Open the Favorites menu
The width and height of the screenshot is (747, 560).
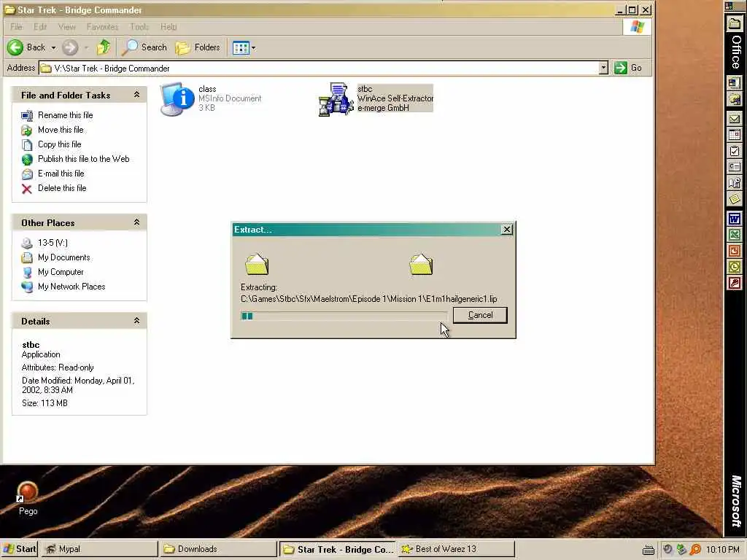point(102,27)
